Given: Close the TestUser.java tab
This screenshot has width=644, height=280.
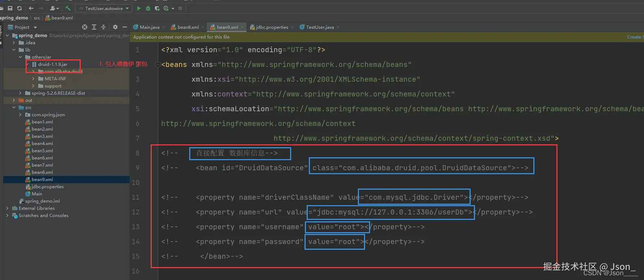Looking at the screenshot, I should [x=338, y=27].
